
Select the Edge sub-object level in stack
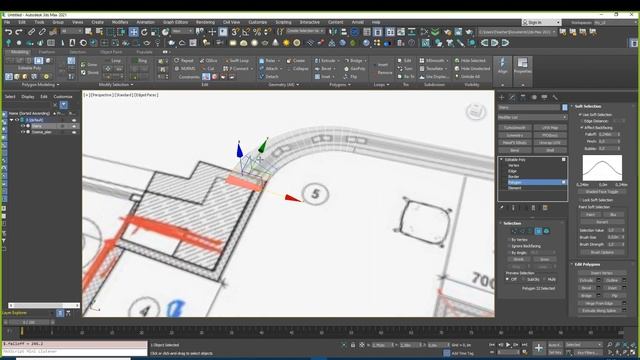[x=512, y=171]
